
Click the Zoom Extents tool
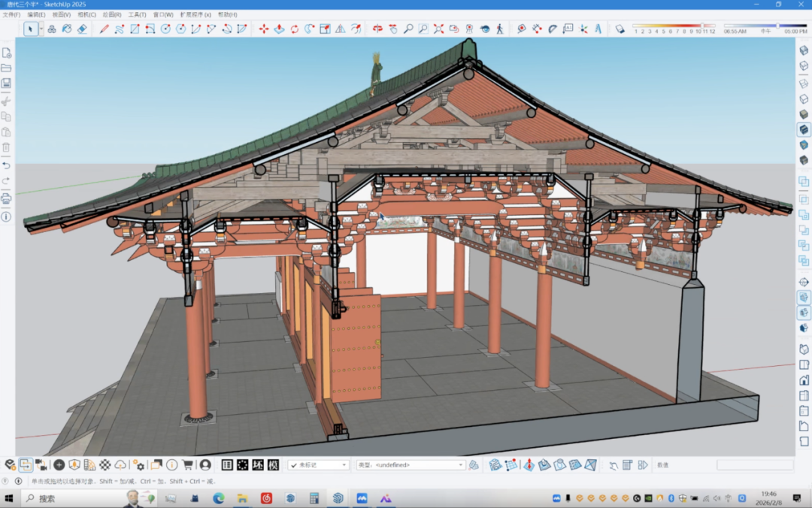(x=438, y=29)
